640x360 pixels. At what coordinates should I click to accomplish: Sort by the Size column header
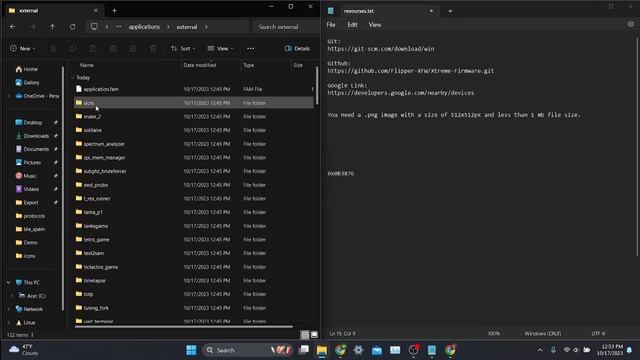pyautogui.click(x=298, y=65)
